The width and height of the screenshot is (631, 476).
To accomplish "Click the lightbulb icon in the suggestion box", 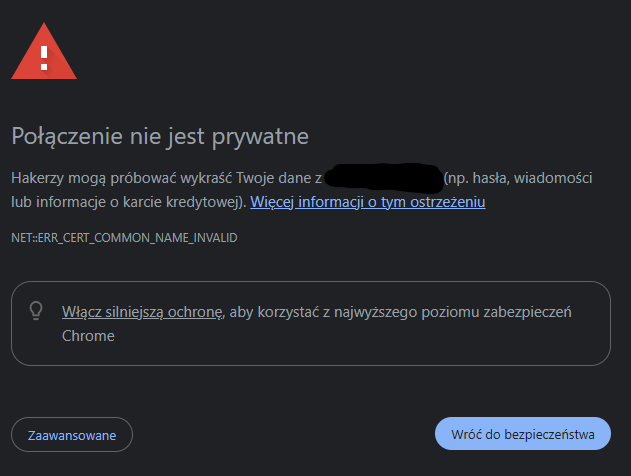I will (x=36, y=311).
